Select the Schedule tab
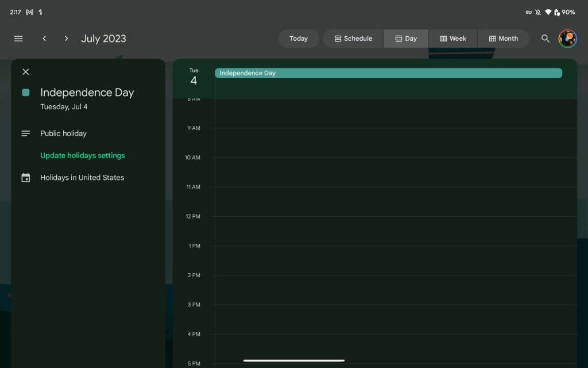The height and width of the screenshot is (368, 588). tap(353, 39)
